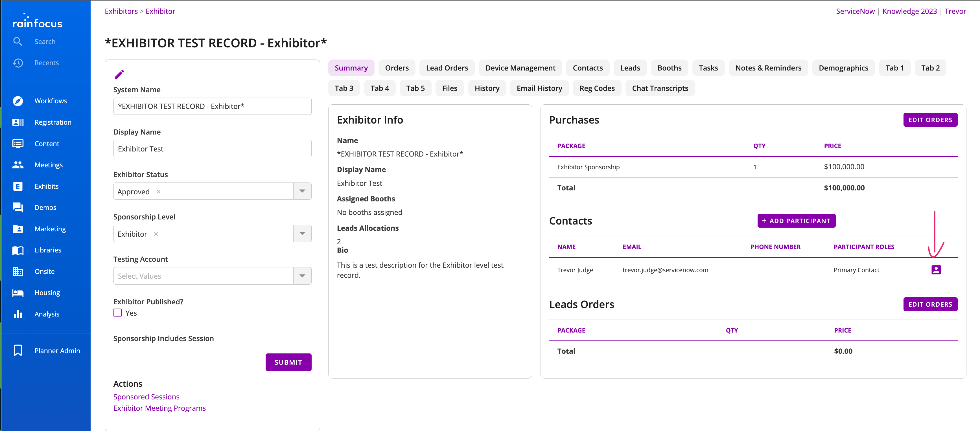Click the Add Participant button
980x431 pixels.
[x=796, y=221]
